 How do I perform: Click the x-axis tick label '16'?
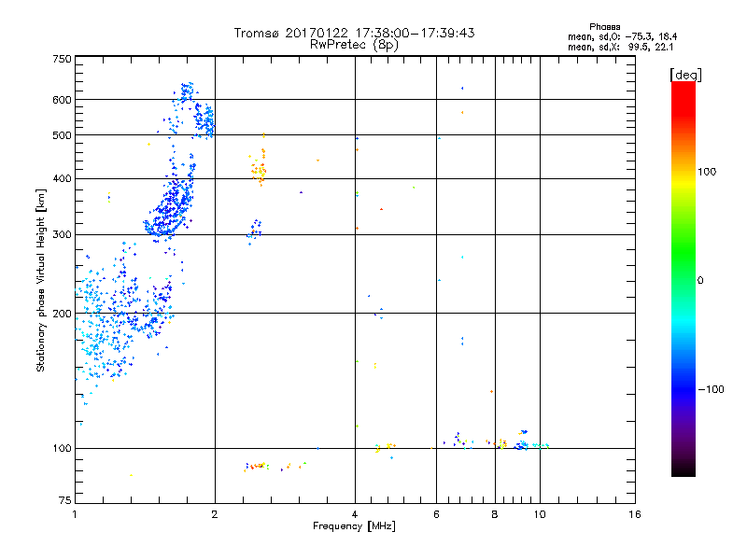pos(635,514)
